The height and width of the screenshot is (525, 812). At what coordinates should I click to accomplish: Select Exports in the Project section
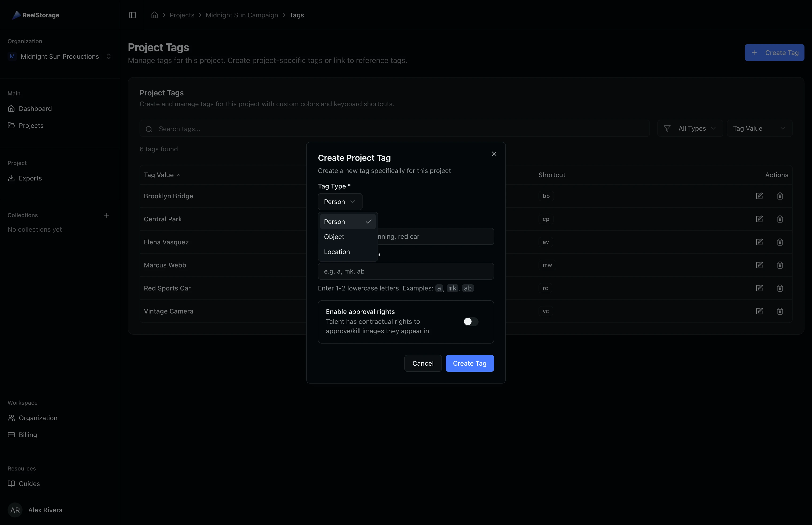pos(30,178)
